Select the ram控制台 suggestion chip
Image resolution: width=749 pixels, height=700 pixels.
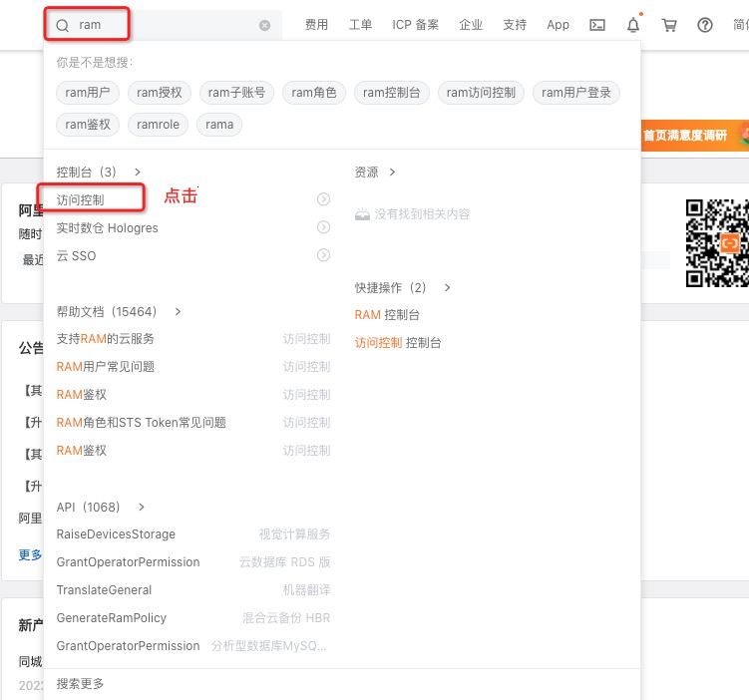pyautogui.click(x=391, y=92)
